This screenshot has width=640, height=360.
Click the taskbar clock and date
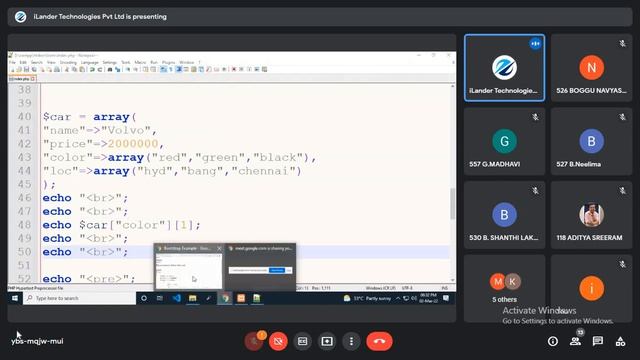[x=428, y=298]
